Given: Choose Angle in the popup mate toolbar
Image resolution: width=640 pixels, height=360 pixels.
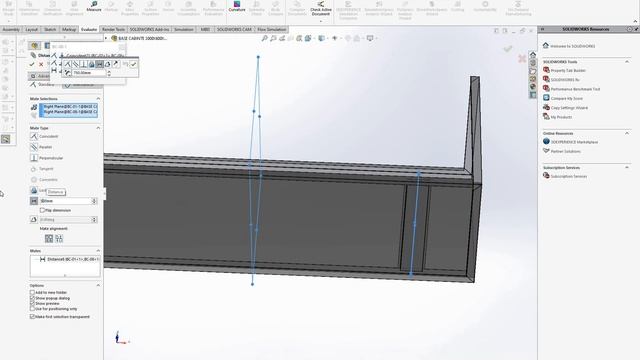Looking at the screenshot, I should [x=108, y=64].
